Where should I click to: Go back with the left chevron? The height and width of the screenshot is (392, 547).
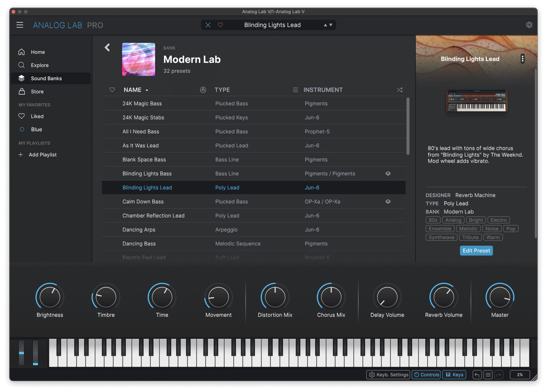click(107, 48)
